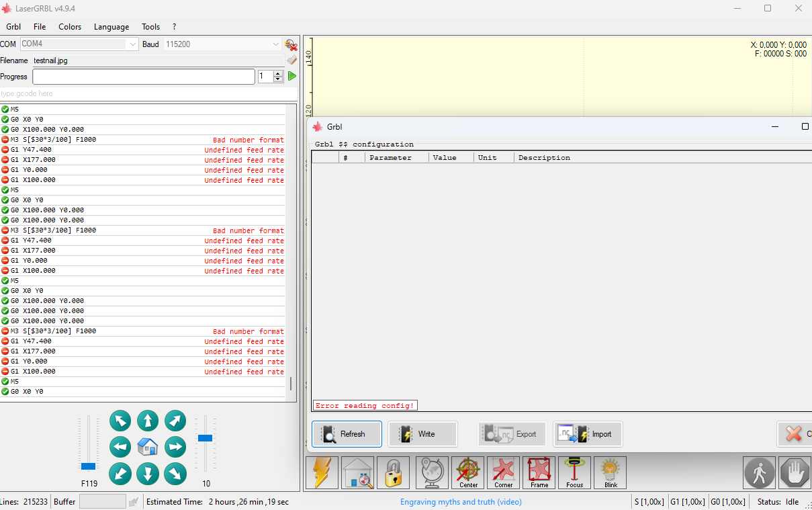Decrease the pass count stepper down arrow
This screenshot has width=812, height=510.
(x=278, y=80)
